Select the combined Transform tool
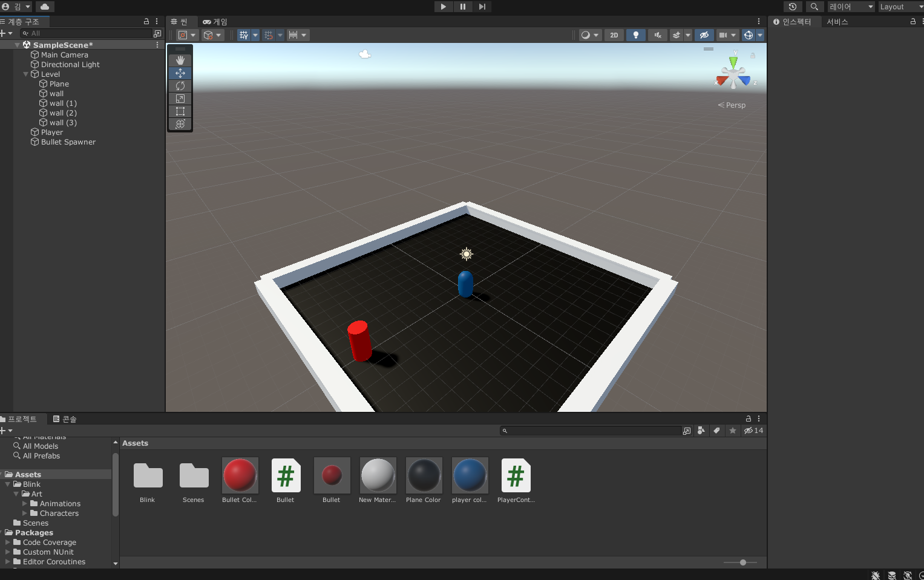This screenshot has width=924, height=580. [180, 124]
